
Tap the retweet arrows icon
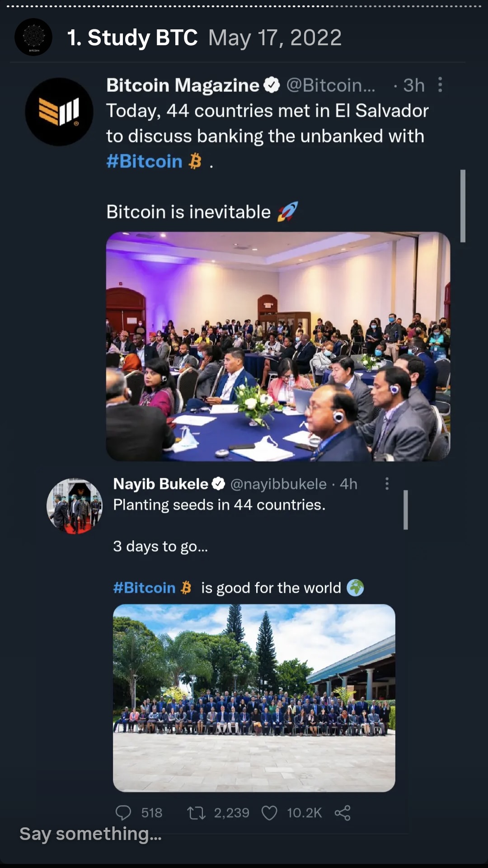pos(196,813)
